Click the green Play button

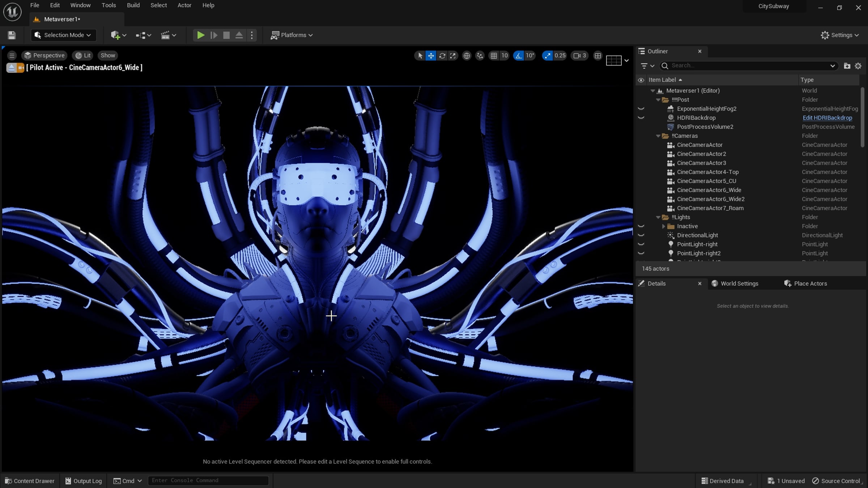pyautogui.click(x=200, y=35)
